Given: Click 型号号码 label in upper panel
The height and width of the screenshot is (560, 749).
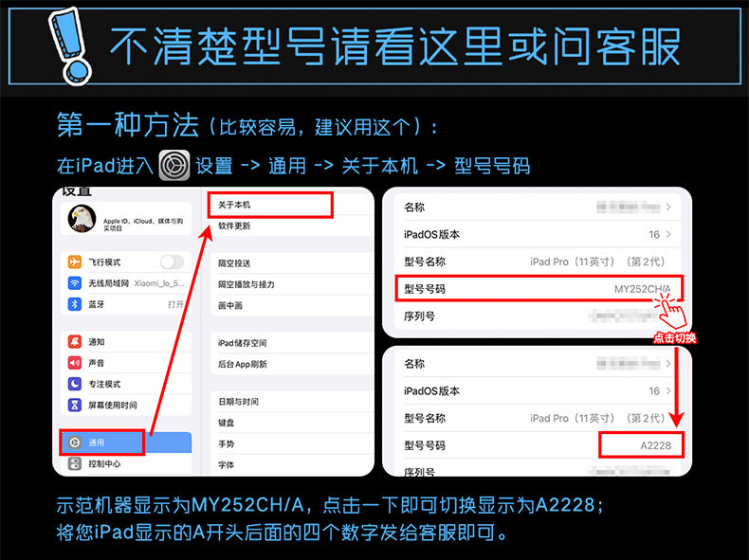Looking at the screenshot, I should (x=424, y=289).
